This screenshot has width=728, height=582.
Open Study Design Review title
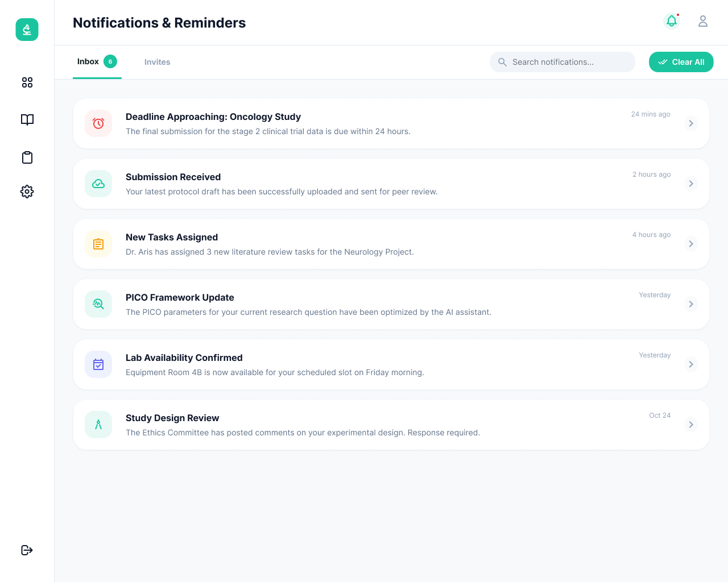point(172,418)
